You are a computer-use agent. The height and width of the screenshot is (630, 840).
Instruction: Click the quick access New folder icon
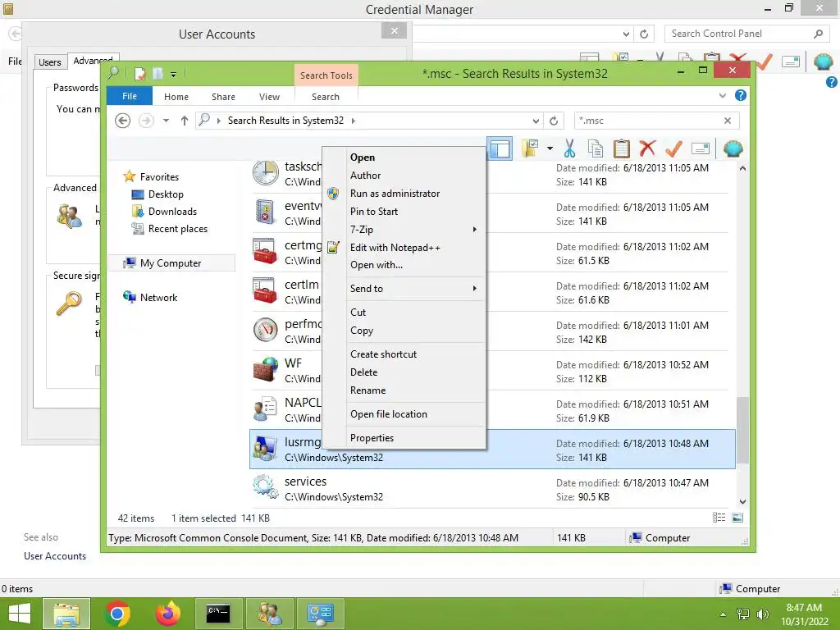157,73
